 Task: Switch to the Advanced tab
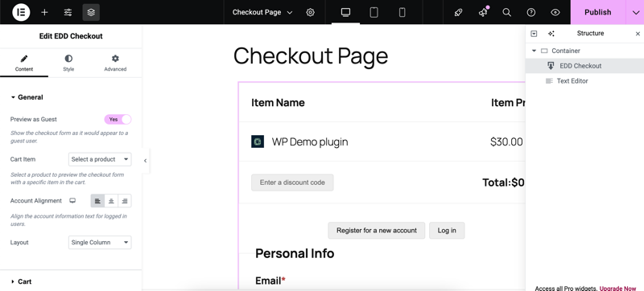point(115,64)
